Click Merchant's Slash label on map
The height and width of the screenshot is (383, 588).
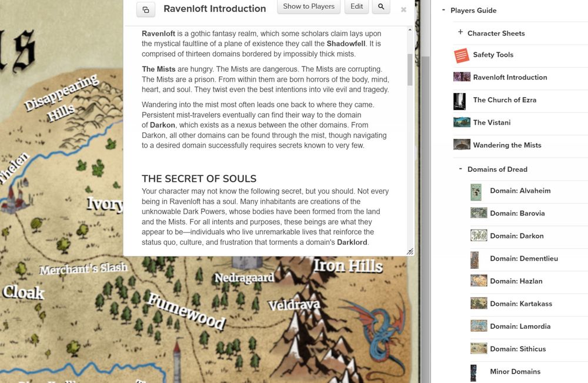[x=83, y=269]
